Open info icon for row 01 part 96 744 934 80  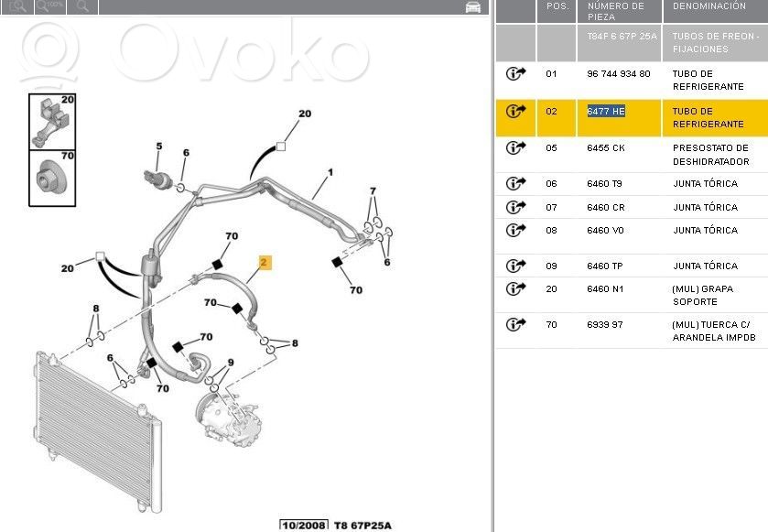coord(515,73)
